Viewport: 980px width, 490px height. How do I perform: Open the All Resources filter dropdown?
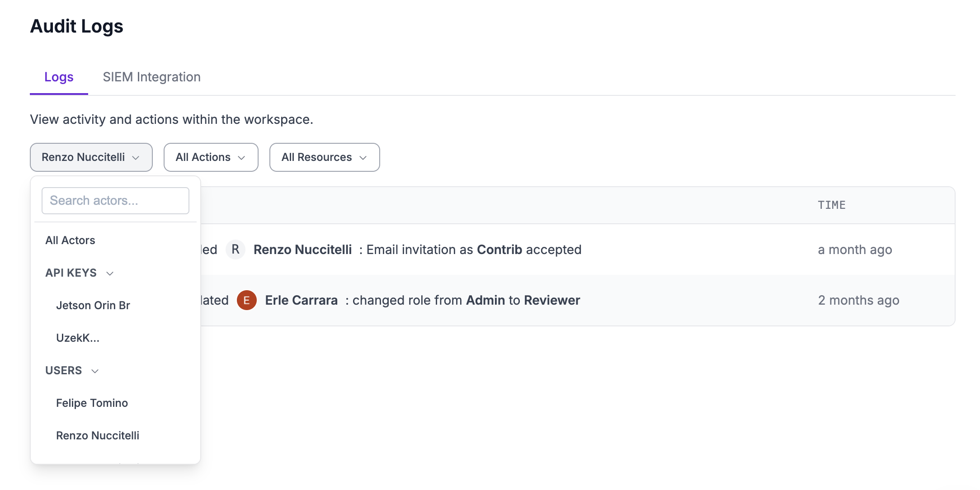coord(325,157)
